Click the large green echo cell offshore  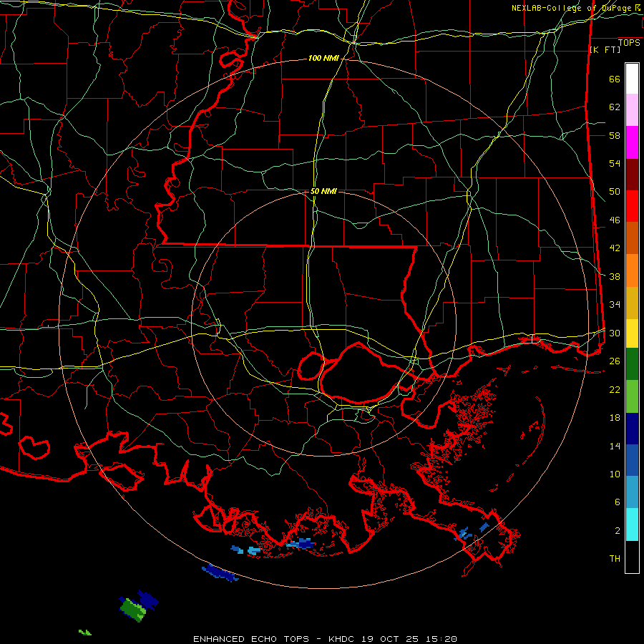click(x=133, y=610)
